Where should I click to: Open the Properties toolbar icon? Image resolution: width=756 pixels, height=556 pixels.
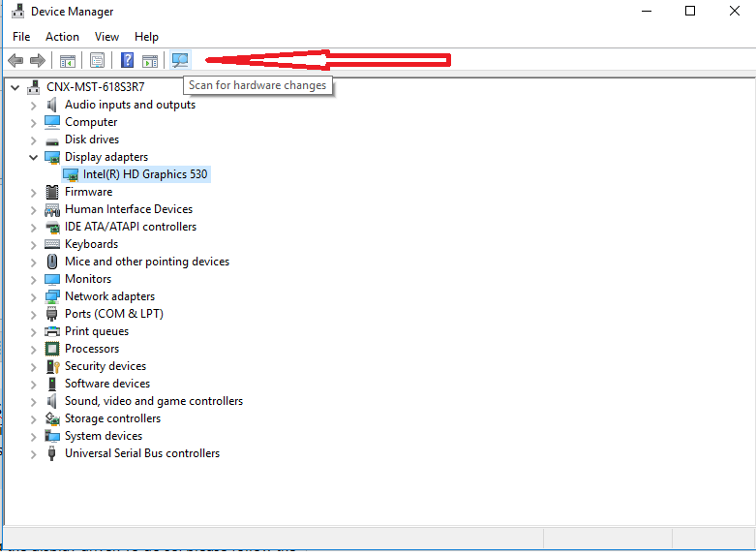coord(97,60)
